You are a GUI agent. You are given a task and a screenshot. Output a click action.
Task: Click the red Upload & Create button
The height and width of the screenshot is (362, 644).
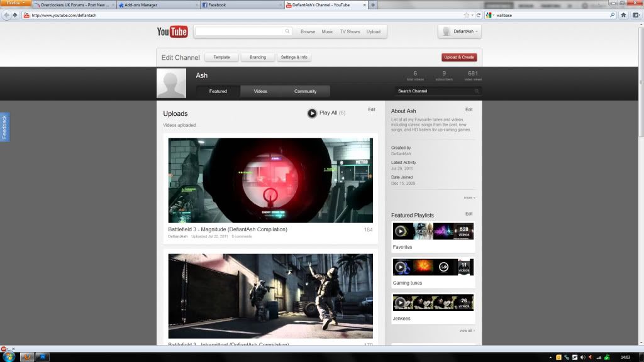coord(459,57)
